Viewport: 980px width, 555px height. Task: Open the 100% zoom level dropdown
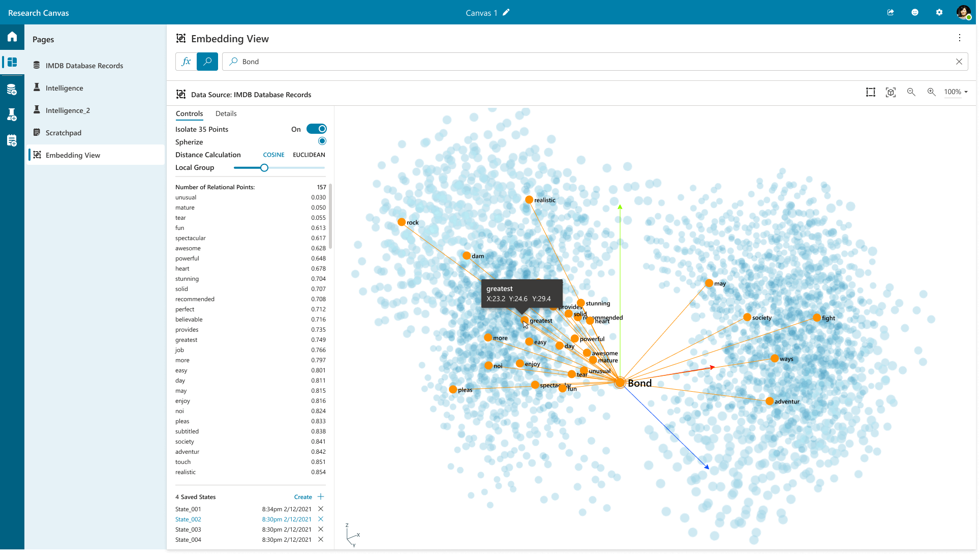(956, 92)
